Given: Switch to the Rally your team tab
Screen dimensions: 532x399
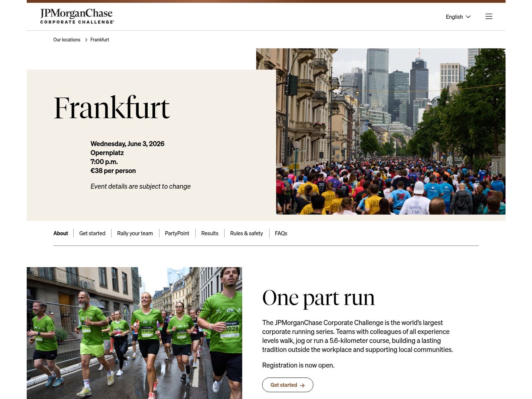Looking at the screenshot, I should [135, 233].
